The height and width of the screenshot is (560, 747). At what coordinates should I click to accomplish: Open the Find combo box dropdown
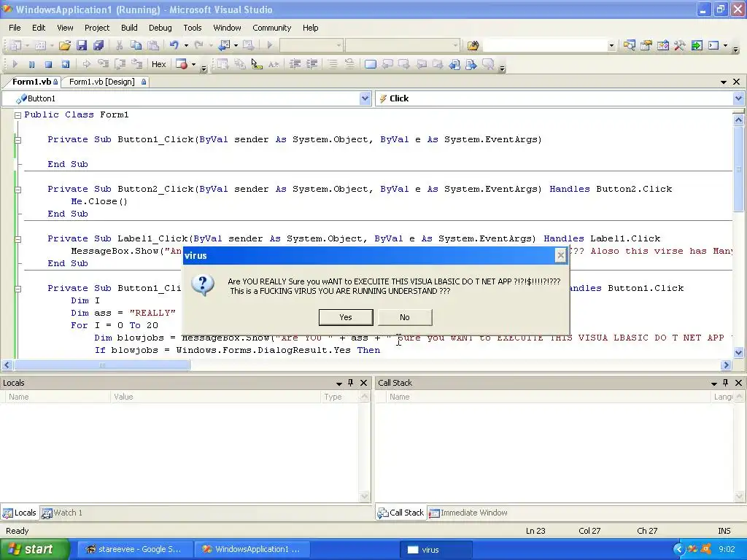611,46
